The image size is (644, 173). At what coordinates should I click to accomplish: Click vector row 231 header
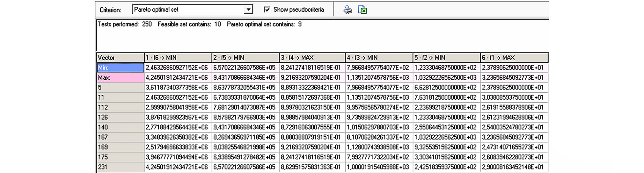pos(120,167)
